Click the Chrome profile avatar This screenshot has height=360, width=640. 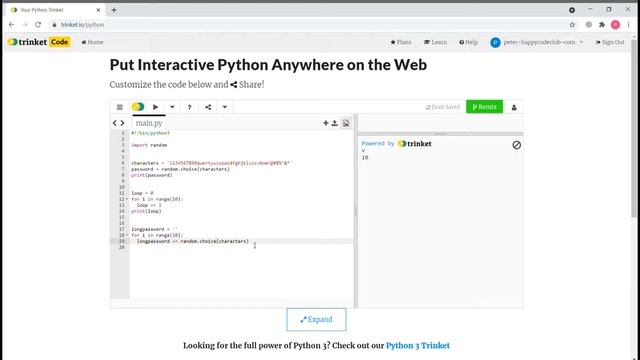tap(616, 25)
